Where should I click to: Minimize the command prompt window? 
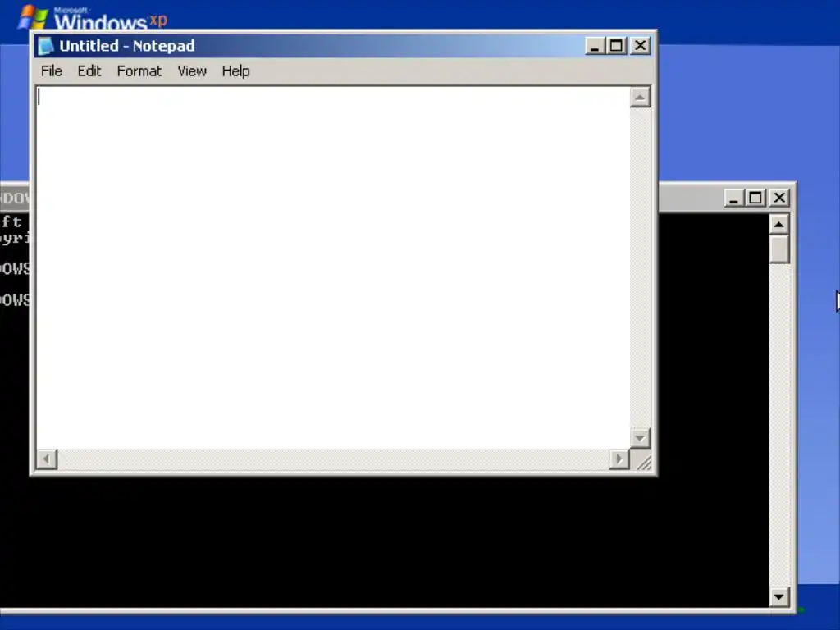pyautogui.click(x=734, y=199)
